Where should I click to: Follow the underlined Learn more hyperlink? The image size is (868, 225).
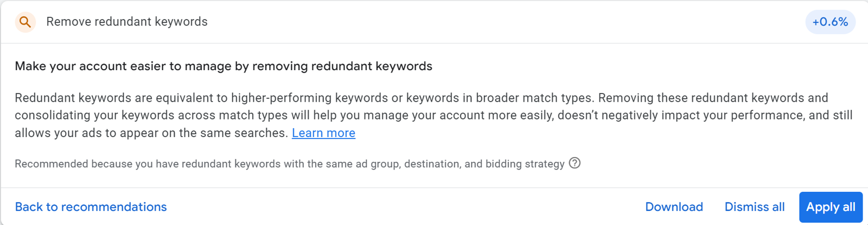pos(323,133)
